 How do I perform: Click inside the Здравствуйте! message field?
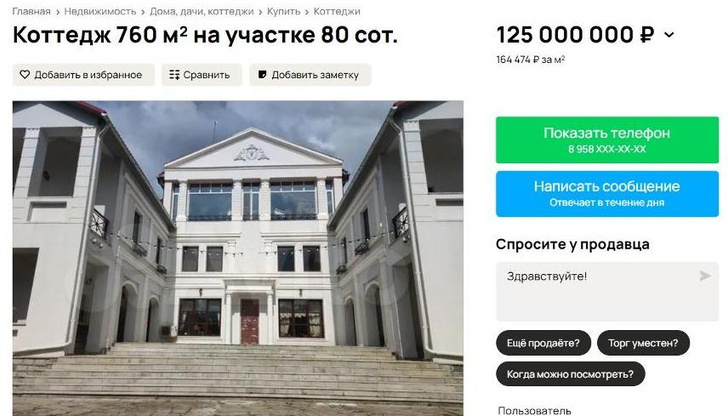607,292
